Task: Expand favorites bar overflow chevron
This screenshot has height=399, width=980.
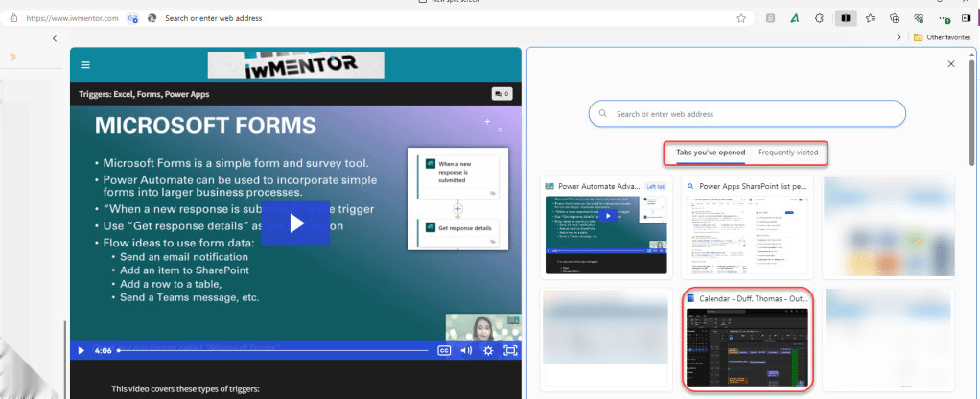Action: [x=898, y=37]
